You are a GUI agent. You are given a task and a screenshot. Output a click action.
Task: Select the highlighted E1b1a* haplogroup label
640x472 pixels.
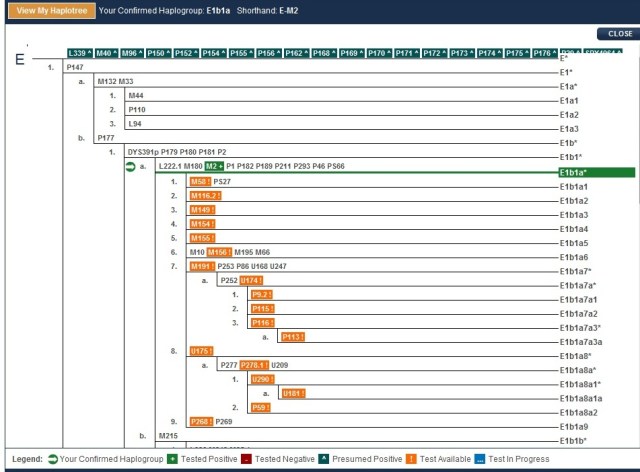pos(578,173)
